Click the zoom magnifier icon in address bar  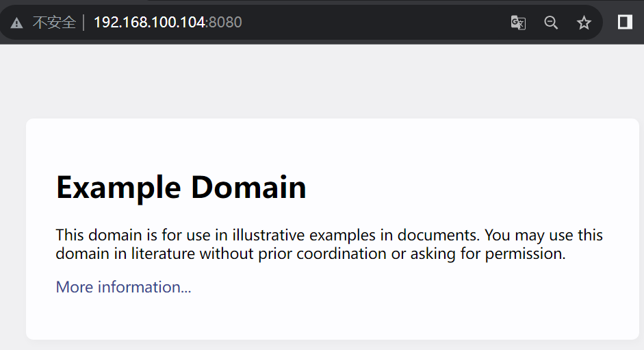(551, 23)
